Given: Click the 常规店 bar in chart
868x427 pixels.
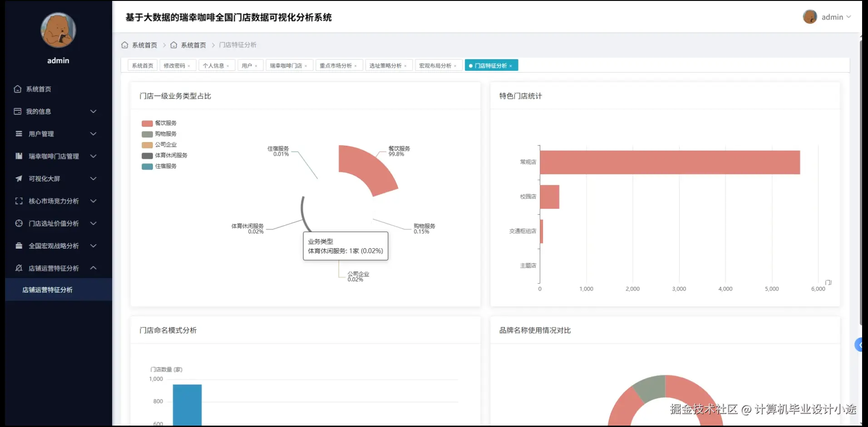Looking at the screenshot, I should point(670,162).
